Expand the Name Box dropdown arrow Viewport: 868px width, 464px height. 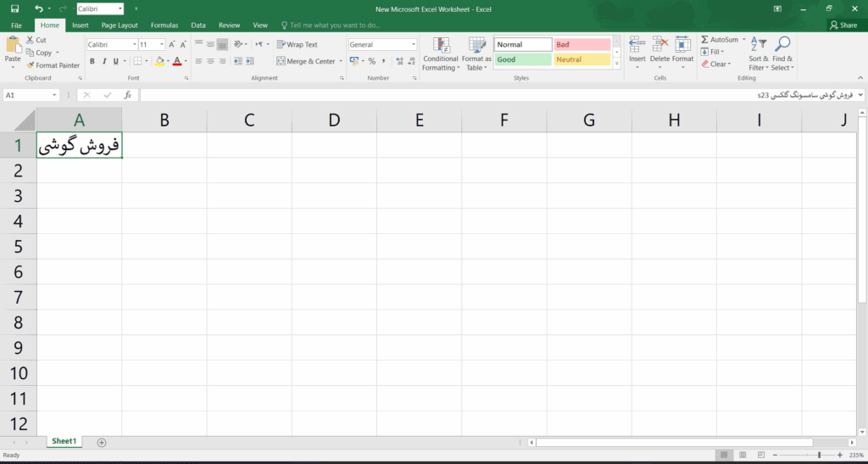click(55, 96)
